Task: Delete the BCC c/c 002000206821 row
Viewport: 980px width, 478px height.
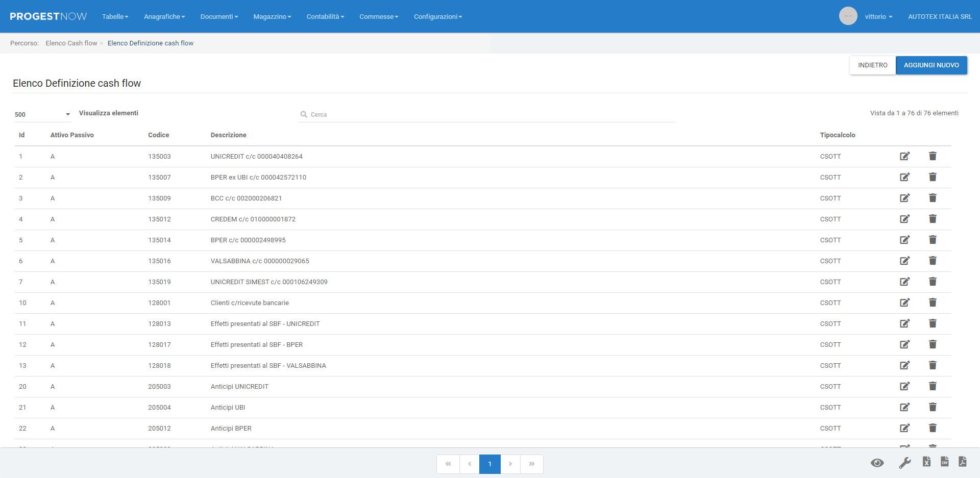Action: coord(933,198)
